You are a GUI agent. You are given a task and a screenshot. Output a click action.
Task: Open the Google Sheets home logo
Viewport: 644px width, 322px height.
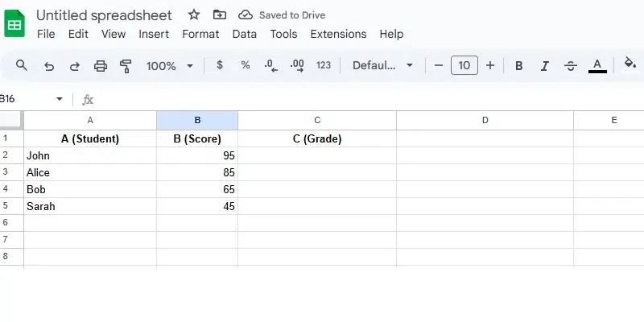pyautogui.click(x=14, y=24)
